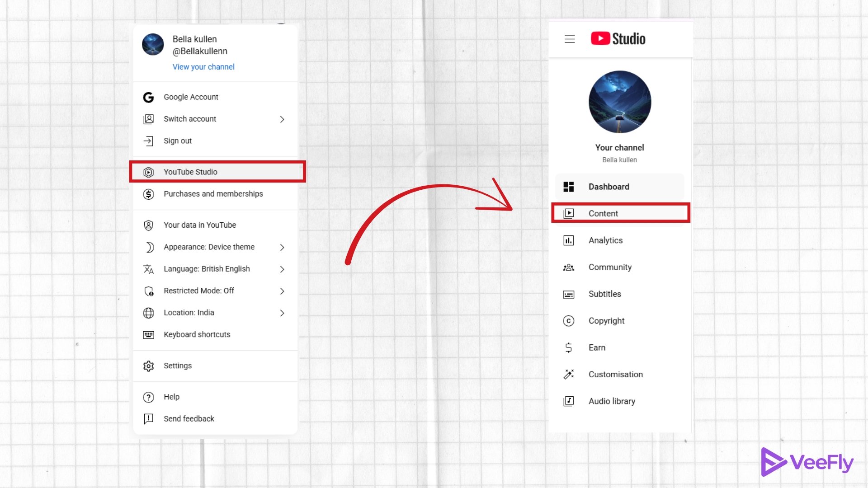Select the Earn dollar icon
The width and height of the screenshot is (868, 488).
point(568,347)
